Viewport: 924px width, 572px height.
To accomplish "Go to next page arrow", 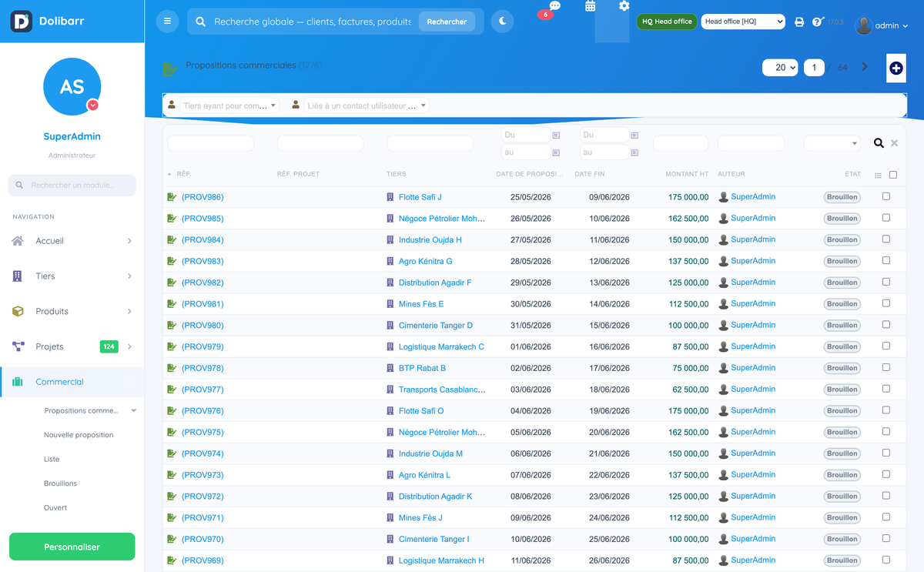I will tap(865, 67).
